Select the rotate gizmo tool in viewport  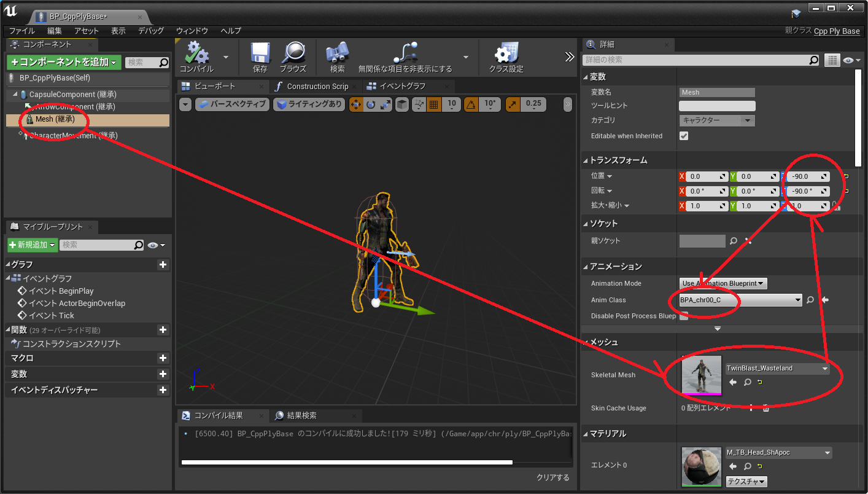click(x=371, y=104)
